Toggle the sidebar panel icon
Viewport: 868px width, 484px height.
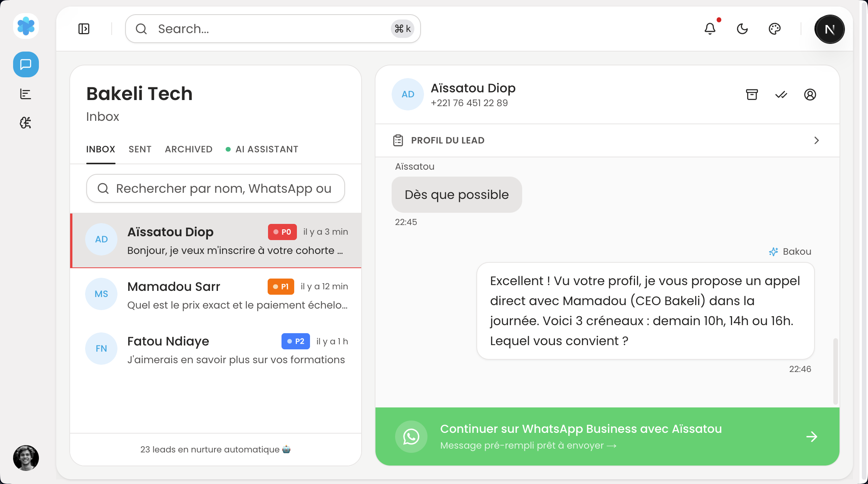click(x=84, y=29)
